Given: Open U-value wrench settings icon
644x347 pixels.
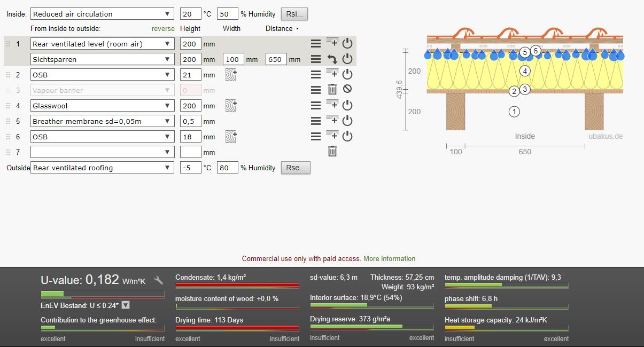Looking at the screenshot, I should 159,280.
